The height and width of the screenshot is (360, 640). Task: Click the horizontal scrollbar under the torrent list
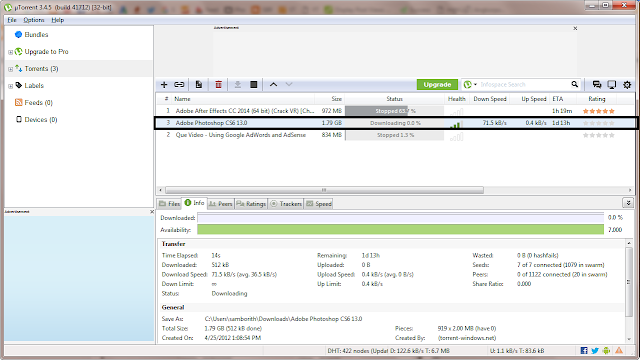[324, 190]
